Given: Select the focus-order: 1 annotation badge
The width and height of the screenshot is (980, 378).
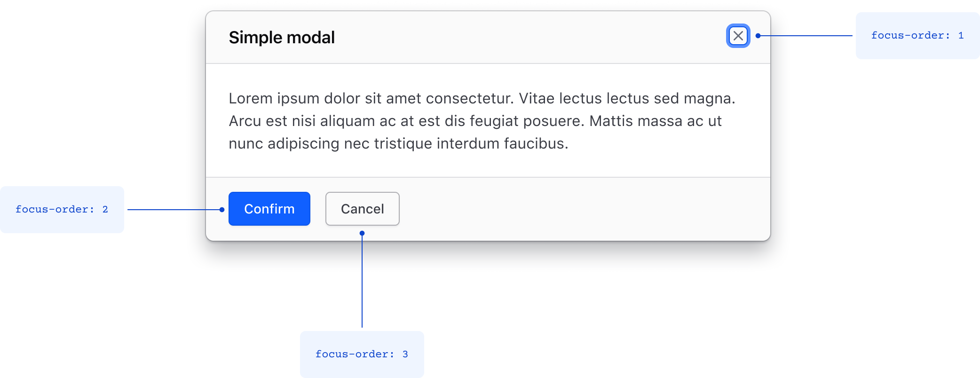Looking at the screenshot, I should (x=917, y=36).
